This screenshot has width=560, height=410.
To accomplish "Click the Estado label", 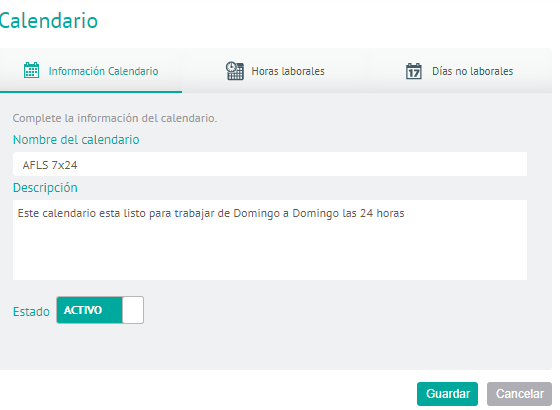I will point(31,311).
